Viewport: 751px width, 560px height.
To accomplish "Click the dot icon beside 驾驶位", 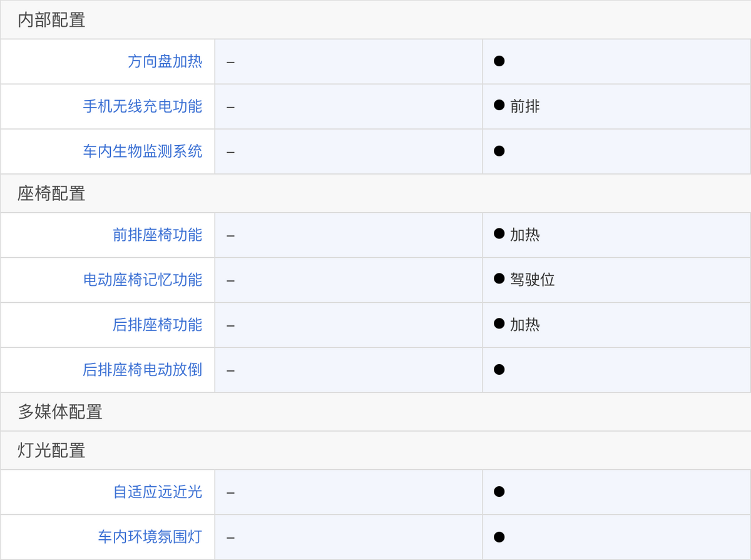I will [499, 279].
